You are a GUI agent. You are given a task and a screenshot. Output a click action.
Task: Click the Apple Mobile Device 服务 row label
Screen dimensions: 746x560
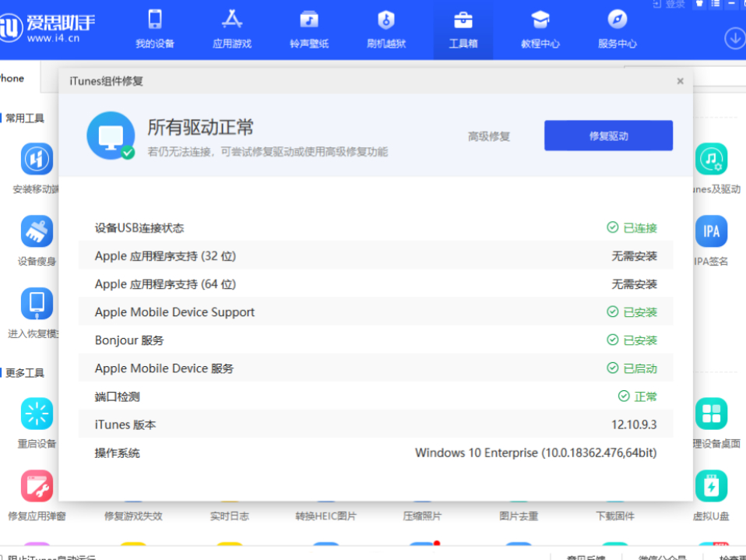tap(164, 368)
